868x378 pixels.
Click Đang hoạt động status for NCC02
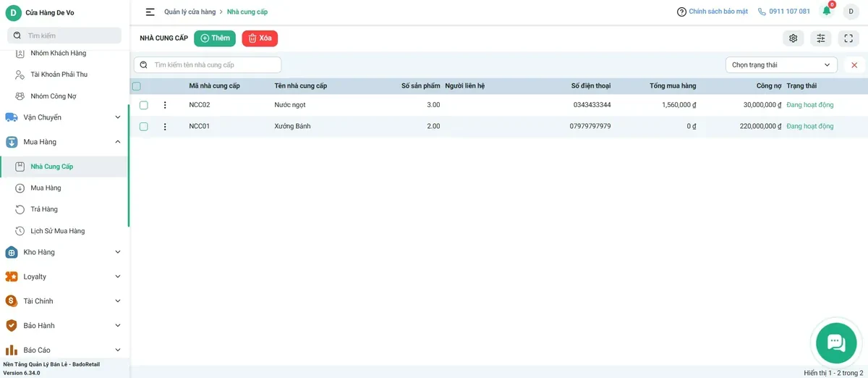pos(810,105)
